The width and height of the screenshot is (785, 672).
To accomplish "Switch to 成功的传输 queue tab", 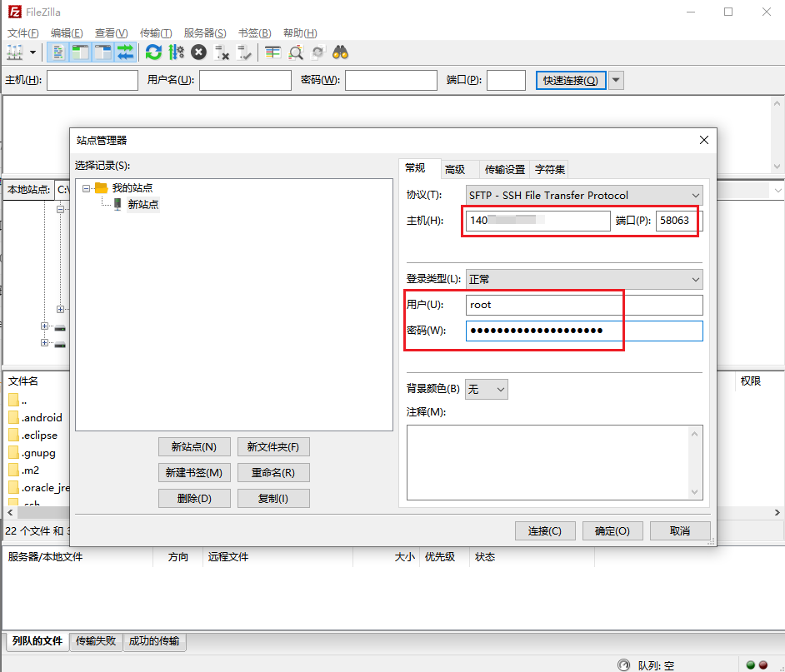I will pyautogui.click(x=154, y=641).
